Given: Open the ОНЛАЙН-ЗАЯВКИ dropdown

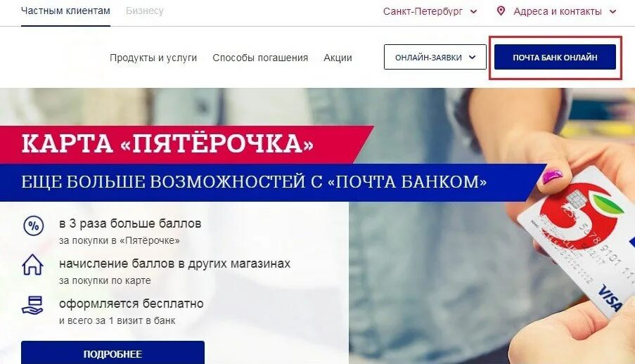Looking at the screenshot, I should coord(435,57).
